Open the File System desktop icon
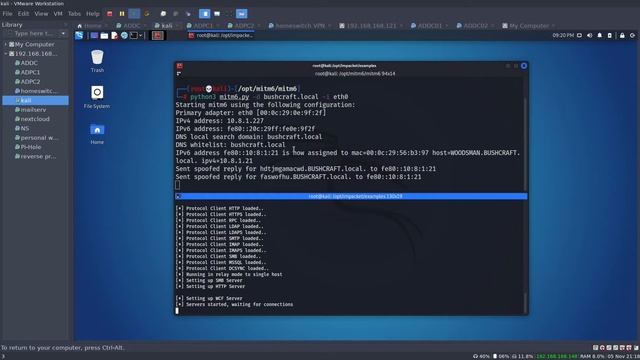 pyautogui.click(x=97, y=97)
